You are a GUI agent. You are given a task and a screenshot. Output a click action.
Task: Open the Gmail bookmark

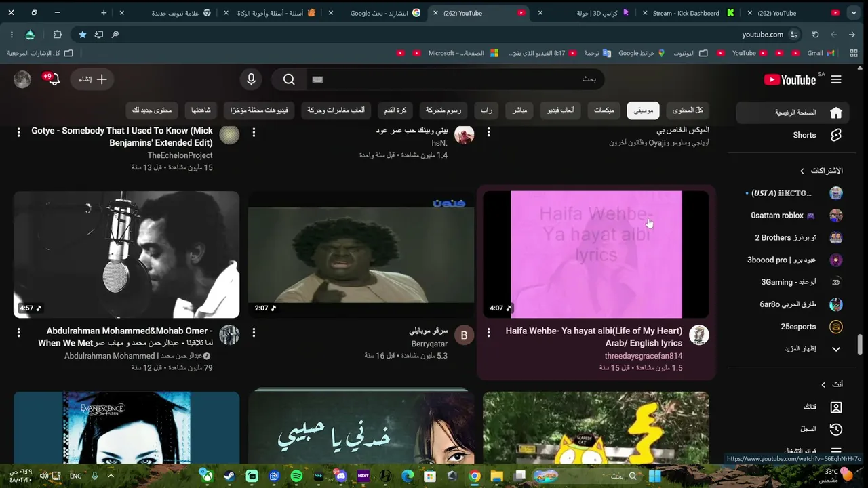tap(821, 53)
